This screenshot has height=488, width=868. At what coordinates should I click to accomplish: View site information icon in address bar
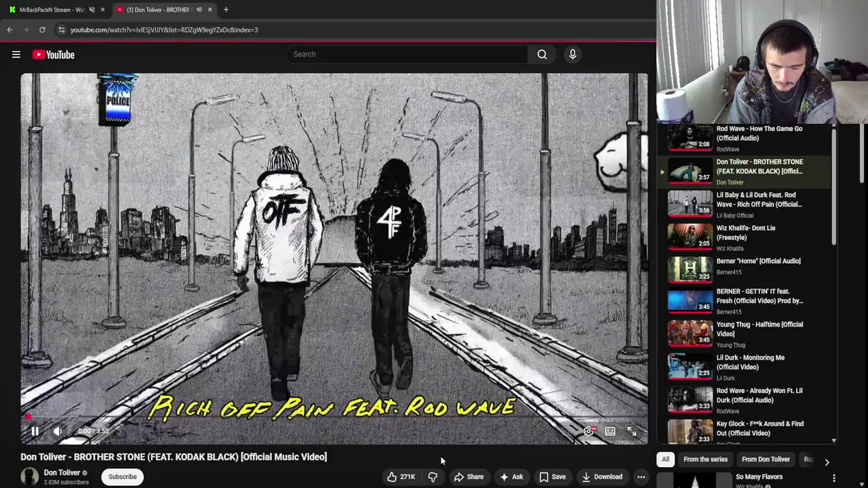(x=61, y=30)
